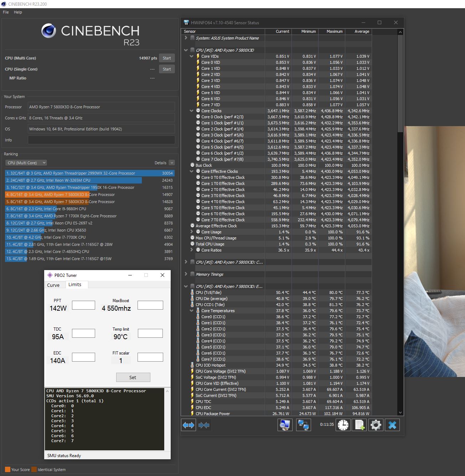Click the clock icon beside Bus Clock
The height and width of the screenshot is (476, 465).
(192, 165)
